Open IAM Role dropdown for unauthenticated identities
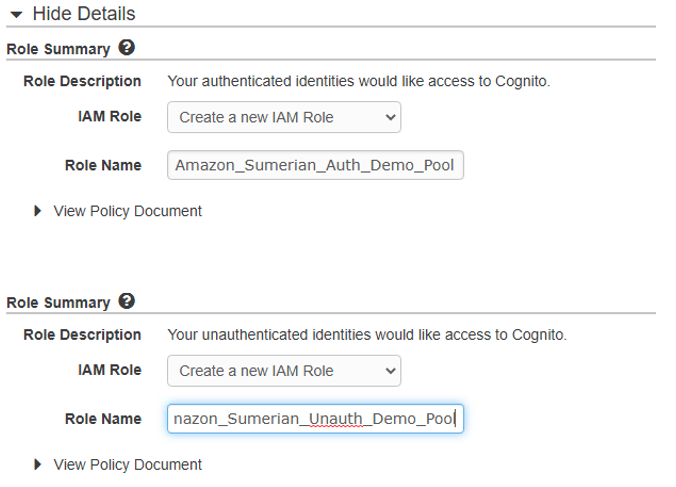 point(283,371)
